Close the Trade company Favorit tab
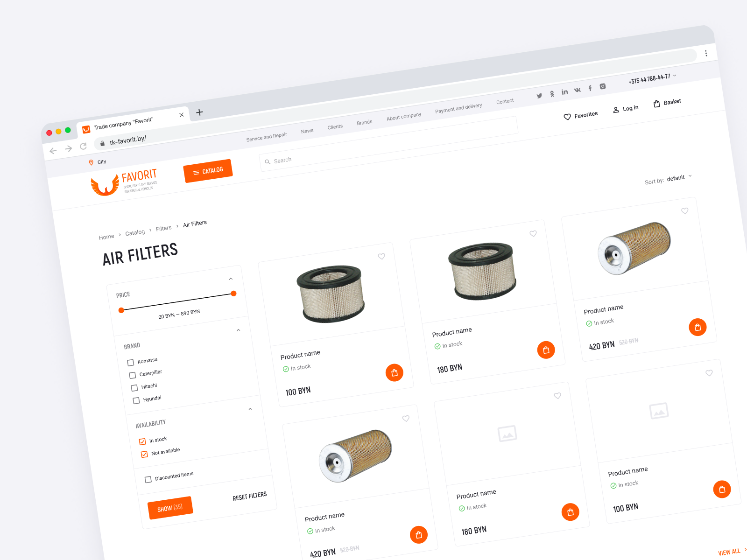This screenshot has height=560, width=747. coord(182,115)
